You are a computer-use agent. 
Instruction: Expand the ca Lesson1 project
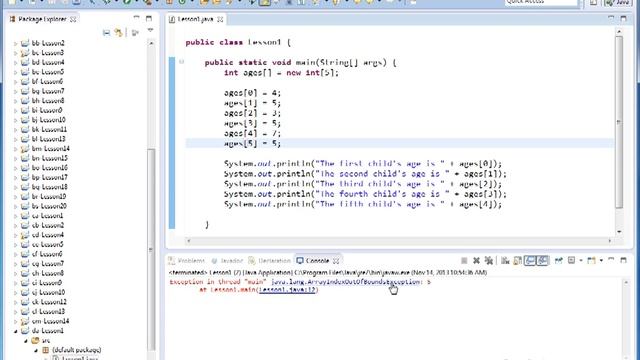(16, 216)
